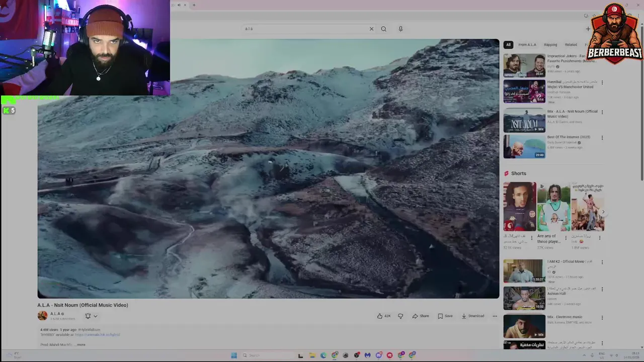Open Ashton Hall video thumbnail

pos(524,298)
